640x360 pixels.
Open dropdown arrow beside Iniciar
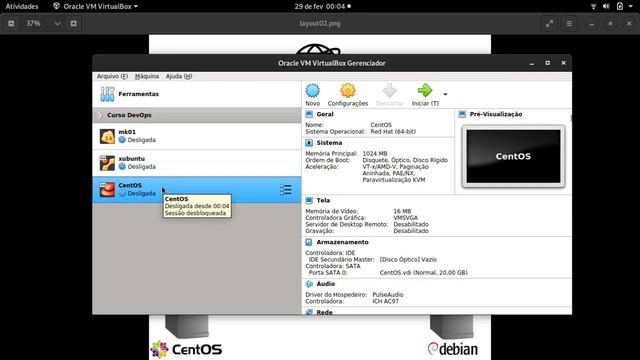pos(445,94)
